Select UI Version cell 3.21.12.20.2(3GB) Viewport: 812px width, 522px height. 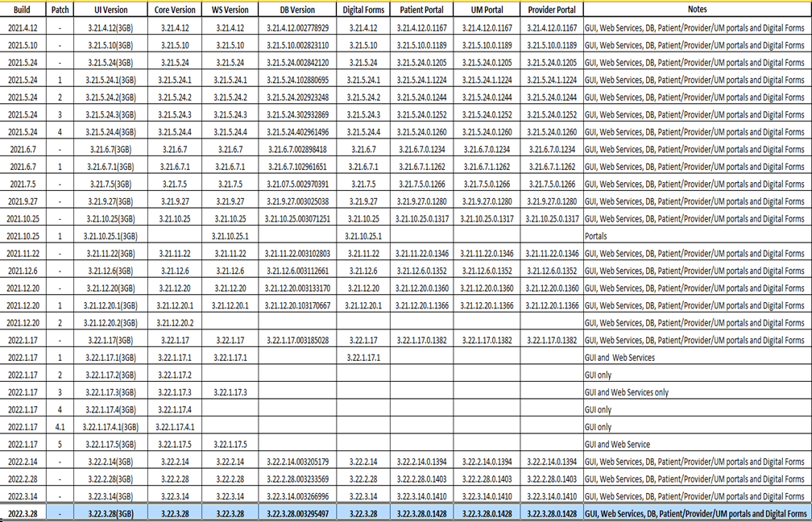tap(110, 323)
